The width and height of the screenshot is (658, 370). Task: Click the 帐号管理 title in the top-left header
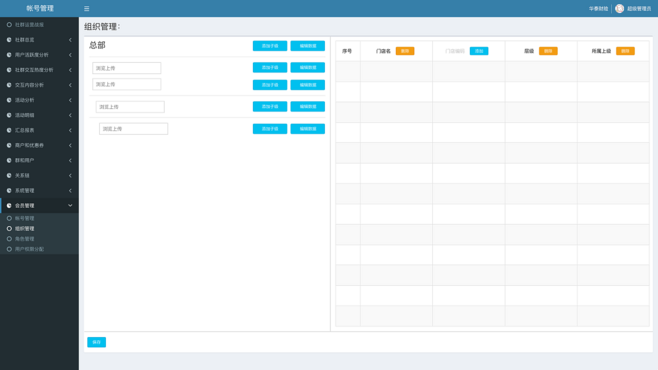pos(40,8)
